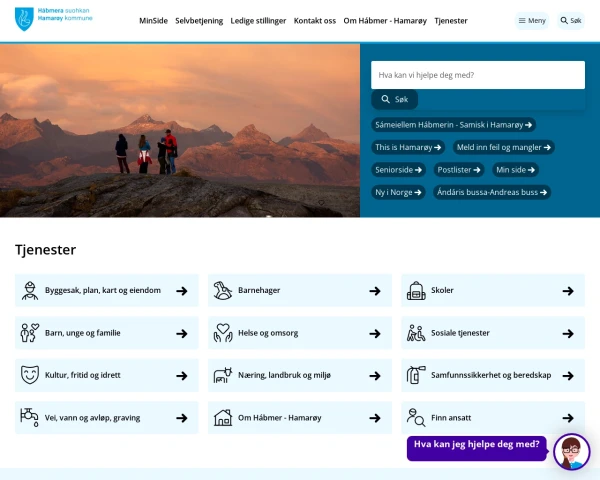
Task: Click the backpack icon for Skoler
Action: click(416, 291)
